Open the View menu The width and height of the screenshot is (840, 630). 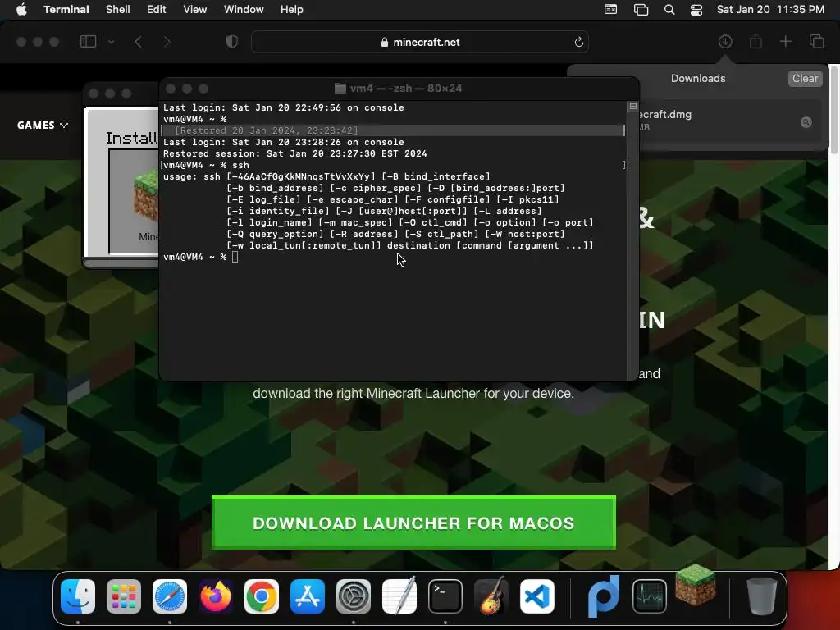pyautogui.click(x=195, y=10)
